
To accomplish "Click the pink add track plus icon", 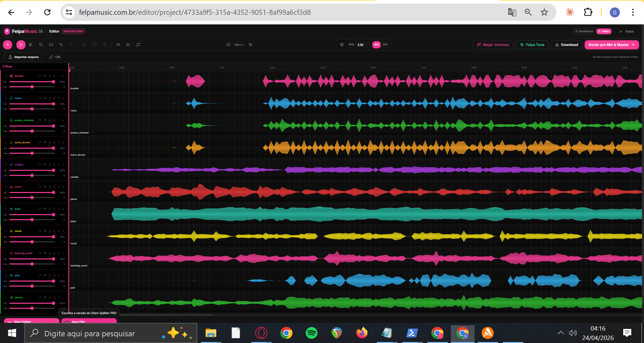I will (7, 45).
